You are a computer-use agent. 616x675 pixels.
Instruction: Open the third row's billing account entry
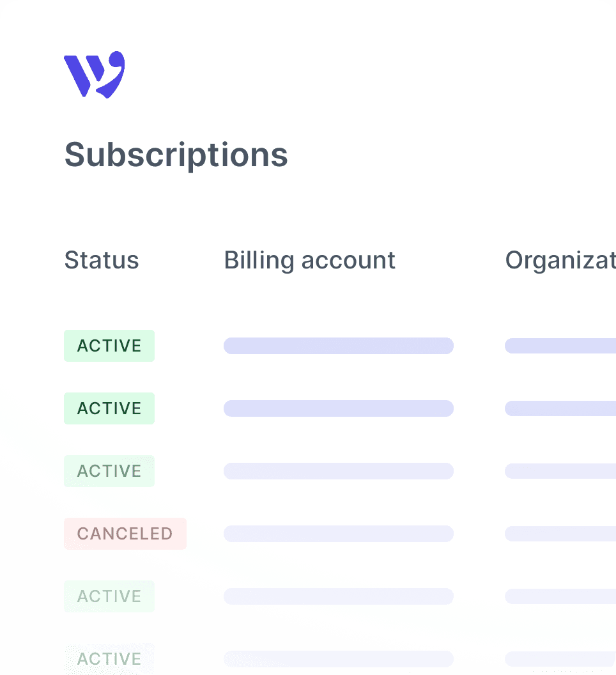(x=338, y=471)
